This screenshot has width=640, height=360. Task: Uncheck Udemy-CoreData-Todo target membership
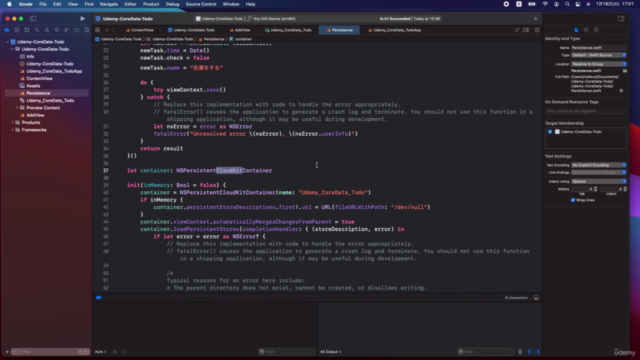click(x=550, y=132)
